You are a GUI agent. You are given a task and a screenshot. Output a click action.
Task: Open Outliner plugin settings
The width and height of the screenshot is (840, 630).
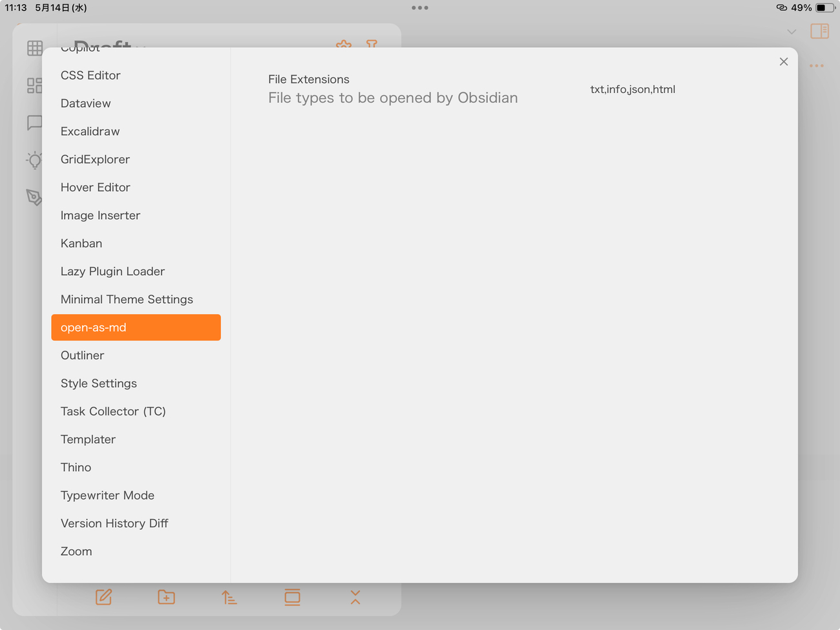point(136,355)
